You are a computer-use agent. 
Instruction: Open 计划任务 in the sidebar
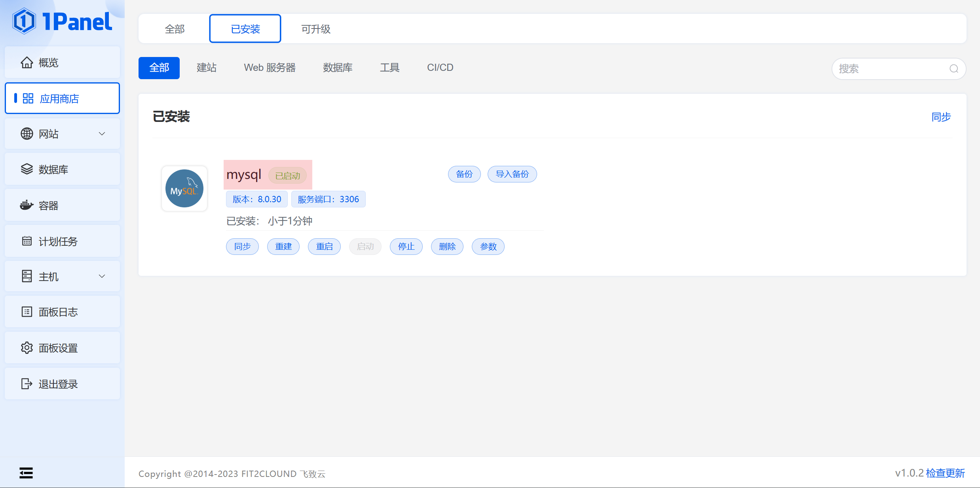coord(62,241)
